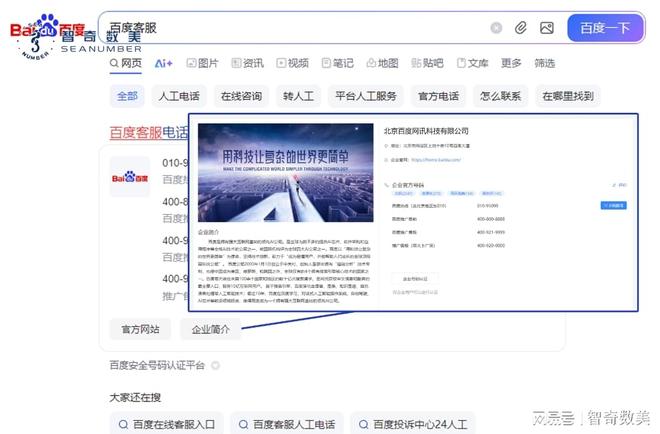Focus the search field containing 百度客服

pos(290,28)
